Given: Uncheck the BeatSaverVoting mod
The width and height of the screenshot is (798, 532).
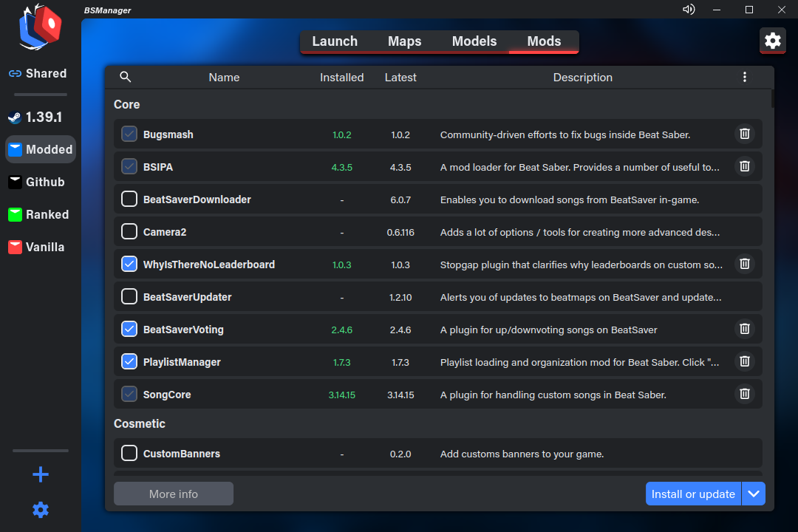Looking at the screenshot, I should point(129,329).
